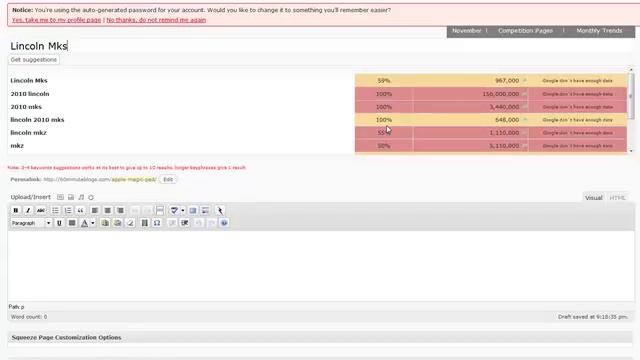Remove formatting with the eraser icon
Screen dimensions: 640x360
130,223
